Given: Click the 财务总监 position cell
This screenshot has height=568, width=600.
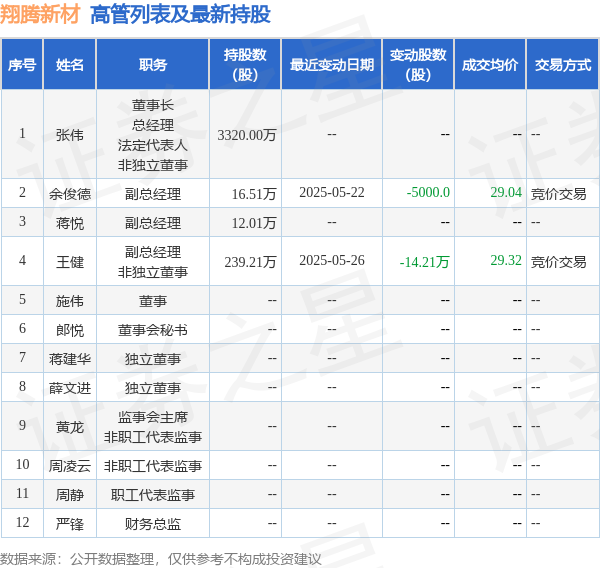Looking at the screenshot, I should 153,524.
